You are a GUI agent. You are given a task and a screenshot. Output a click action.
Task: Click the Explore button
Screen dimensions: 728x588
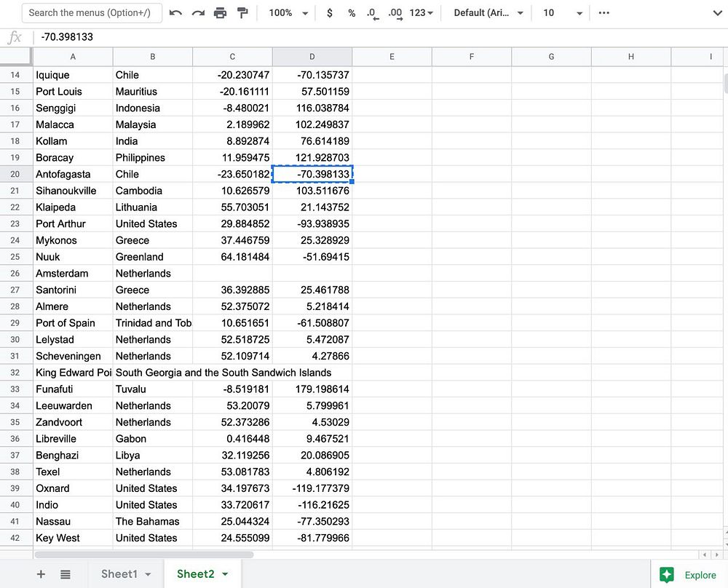(689, 575)
